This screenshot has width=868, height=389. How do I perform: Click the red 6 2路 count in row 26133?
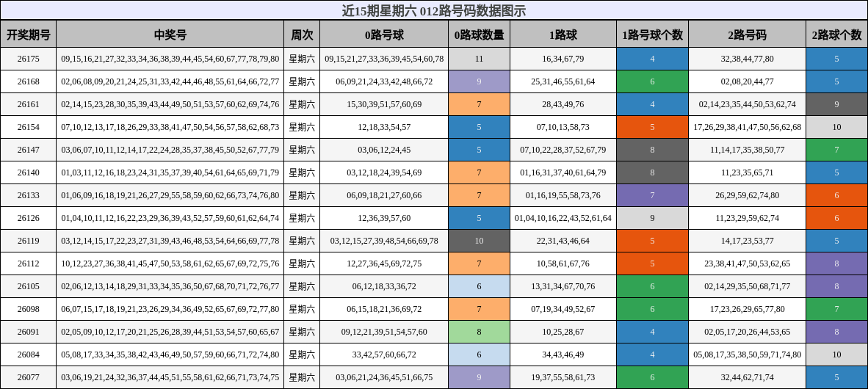click(837, 195)
